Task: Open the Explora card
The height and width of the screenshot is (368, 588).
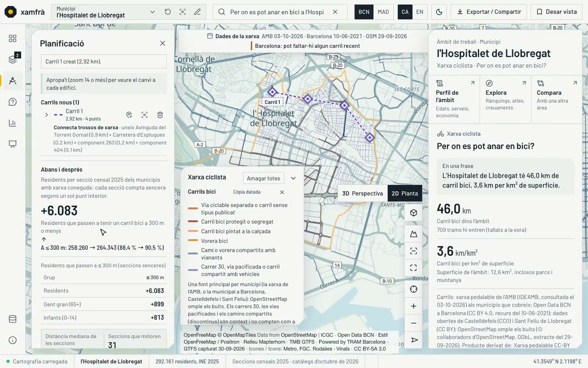Action: coord(505,99)
